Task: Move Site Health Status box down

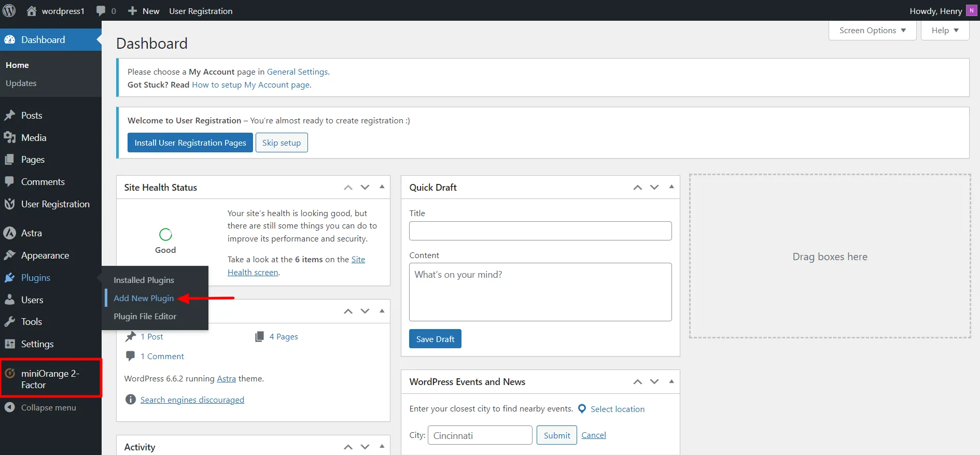Action: (365, 188)
